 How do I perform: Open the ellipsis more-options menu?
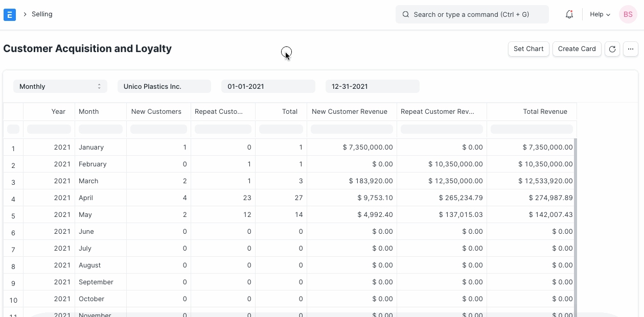(631, 48)
